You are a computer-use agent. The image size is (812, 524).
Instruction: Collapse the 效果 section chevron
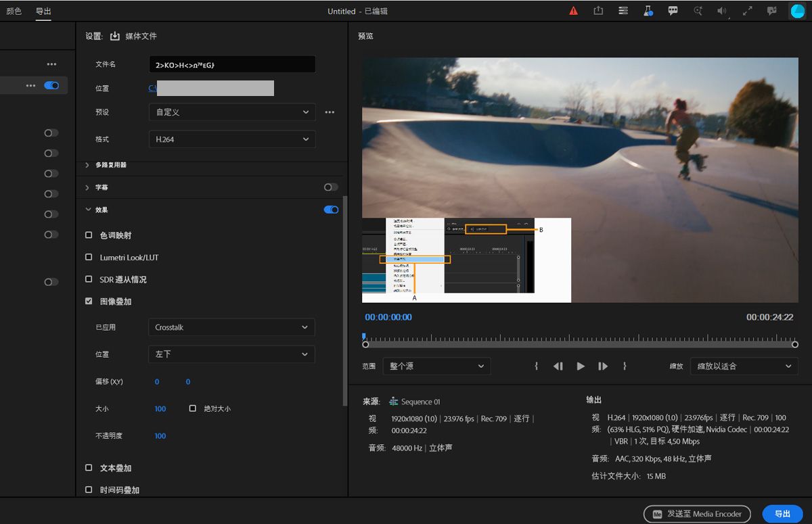[x=88, y=210]
